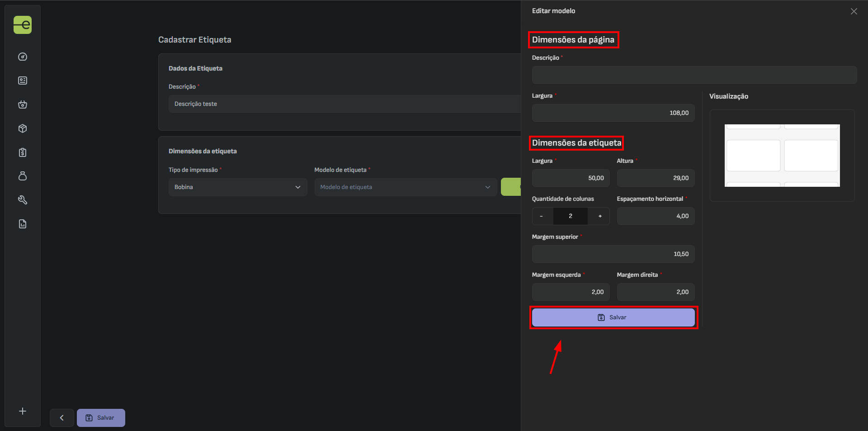This screenshot has height=431, width=868.
Task: Open the Modelo de etiqueta dropdown
Action: (406, 187)
